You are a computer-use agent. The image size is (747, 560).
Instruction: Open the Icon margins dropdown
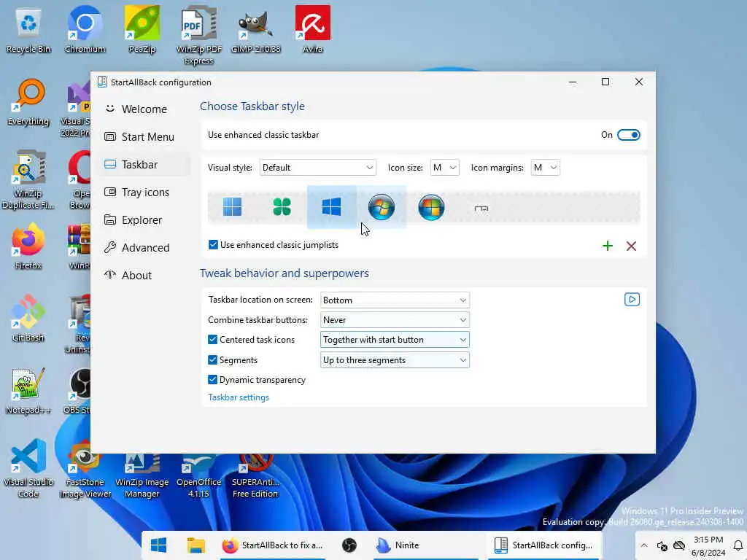point(546,168)
